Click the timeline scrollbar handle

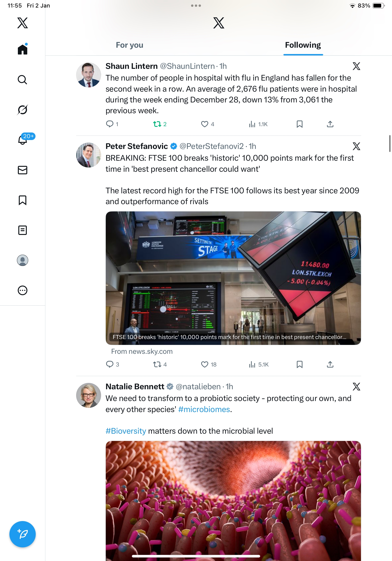click(x=390, y=144)
